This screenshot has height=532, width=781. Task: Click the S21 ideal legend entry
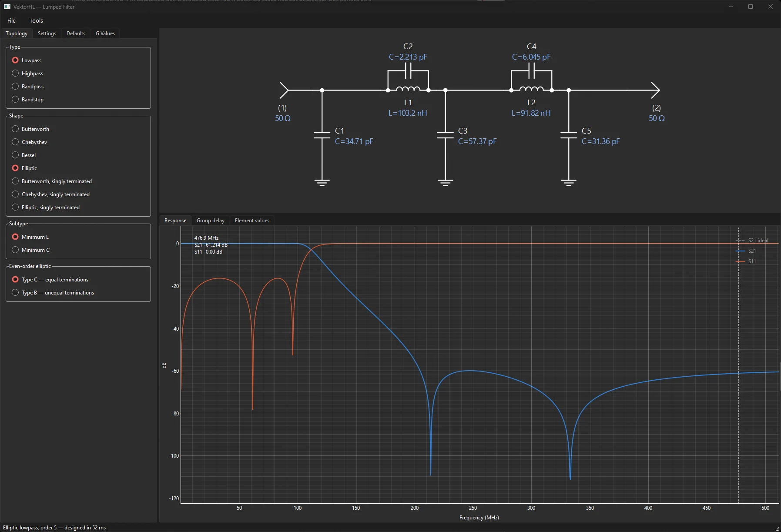coord(752,241)
